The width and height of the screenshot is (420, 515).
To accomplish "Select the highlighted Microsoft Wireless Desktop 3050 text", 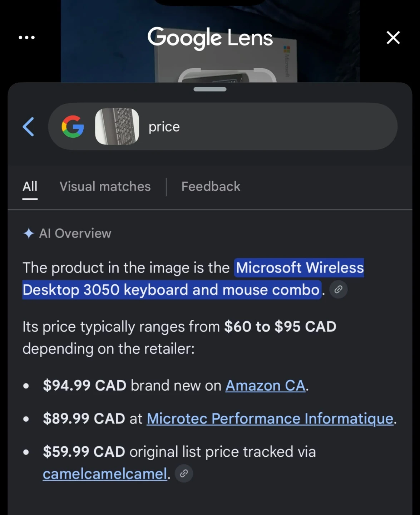I will coord(193,279).
